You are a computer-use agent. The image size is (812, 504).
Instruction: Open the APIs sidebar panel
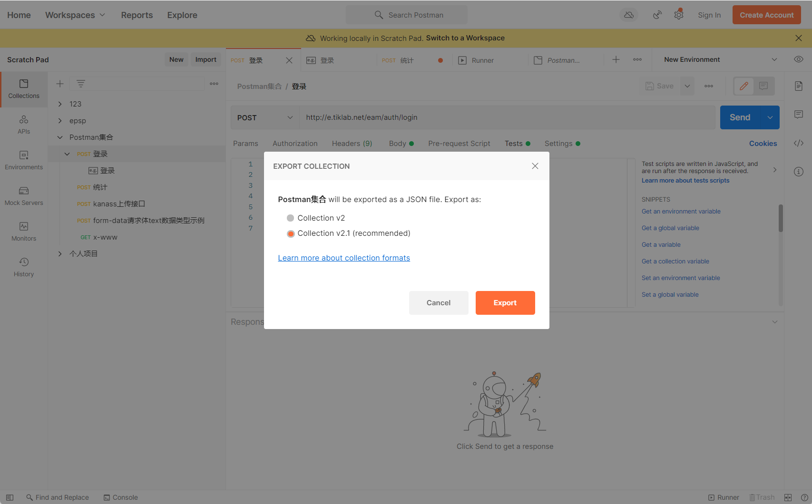tap(24, 125)
